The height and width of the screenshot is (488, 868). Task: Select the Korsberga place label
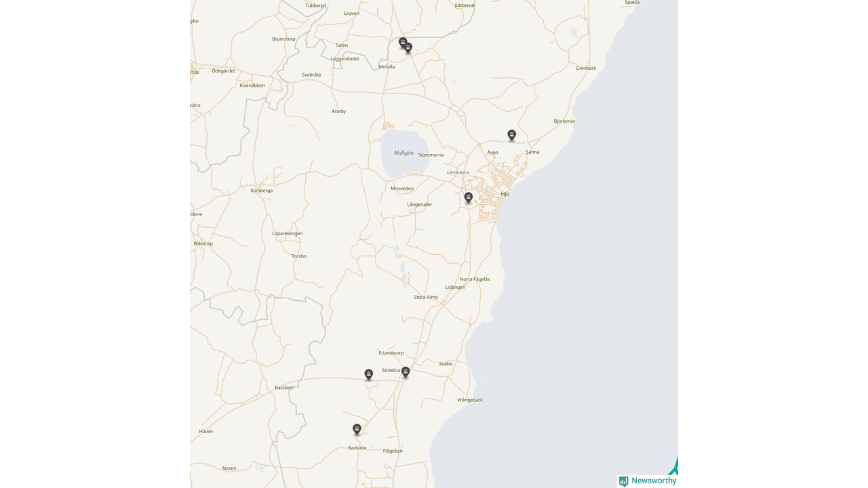point(261,190)
